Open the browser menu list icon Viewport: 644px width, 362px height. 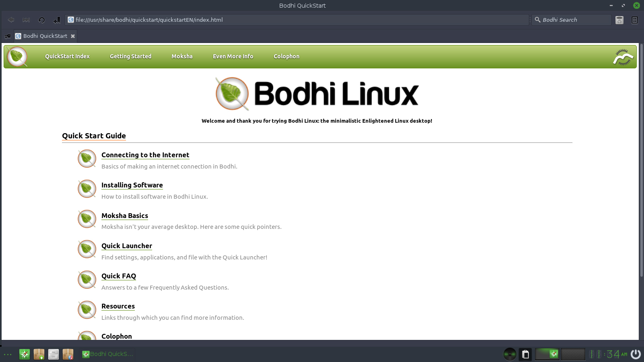635,20
